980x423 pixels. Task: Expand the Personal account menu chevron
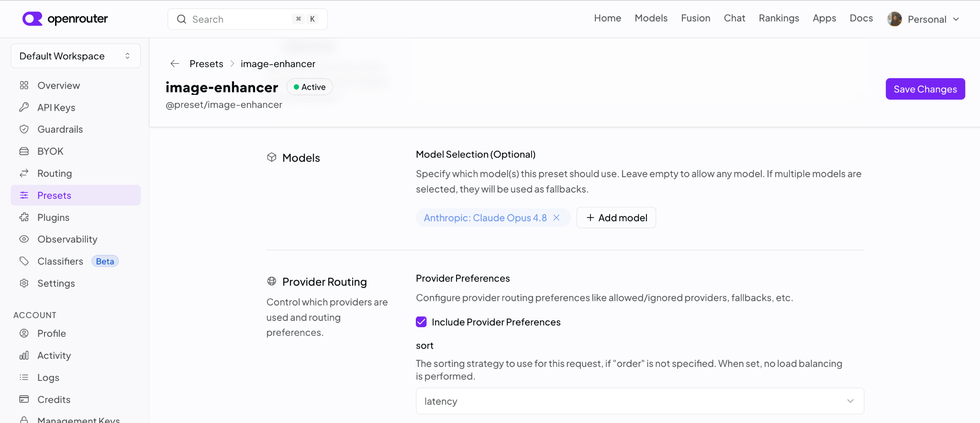(x=956, y=19)
